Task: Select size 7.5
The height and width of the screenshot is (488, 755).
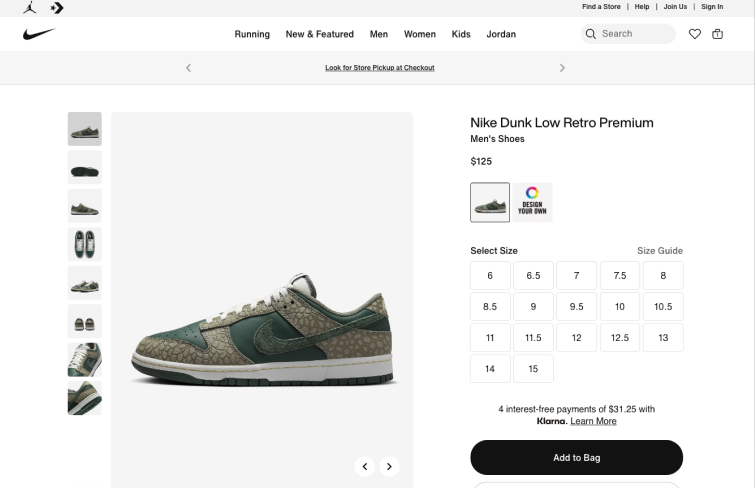Action: [620, 276]
